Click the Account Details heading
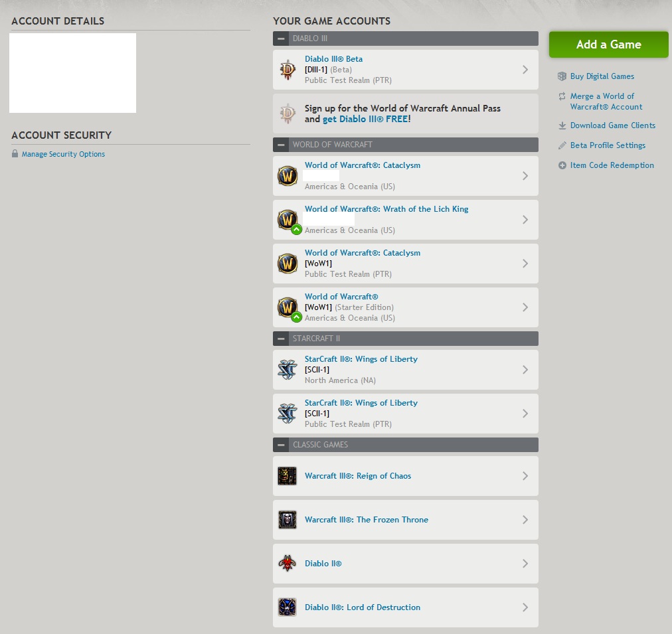The image size is (672, 634). pos(58,21)
